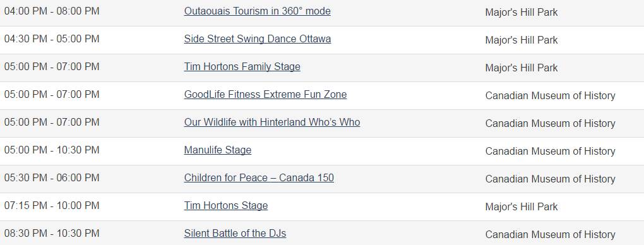This screenshot has width=644, height=245.
Task: Click Major's Hill Park location for Outaouais Tourism
Action: [x=522, y=13]
